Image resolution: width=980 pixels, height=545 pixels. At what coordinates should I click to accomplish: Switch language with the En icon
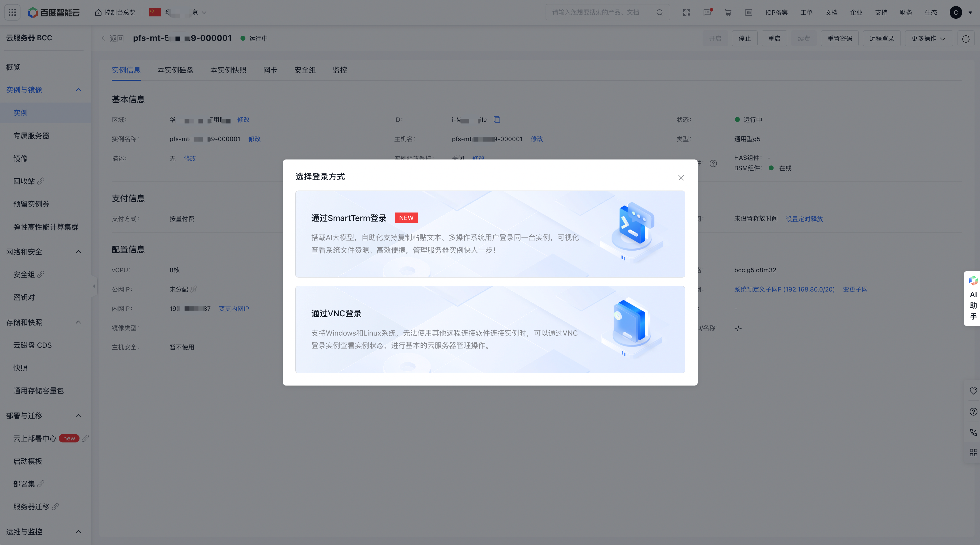point(748,13)
